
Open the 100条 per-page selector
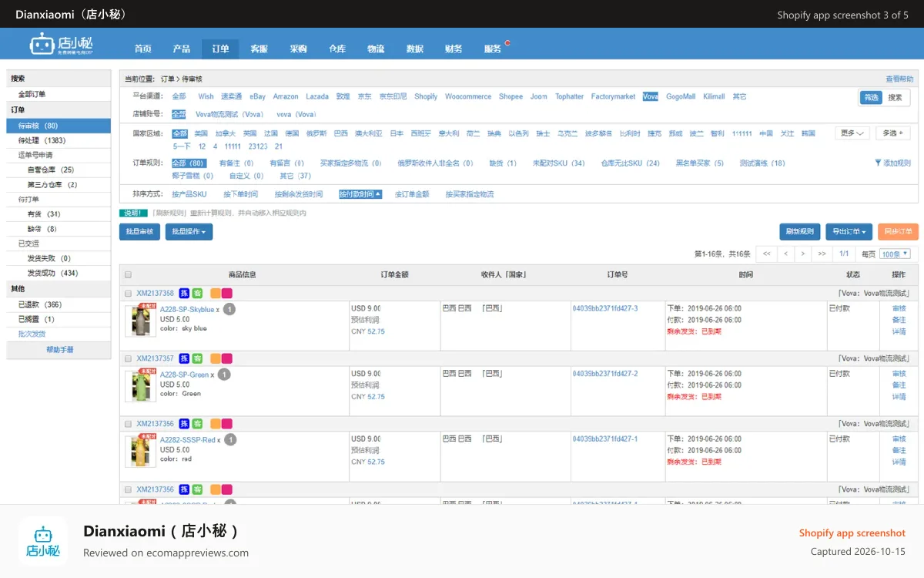point(896,254)
